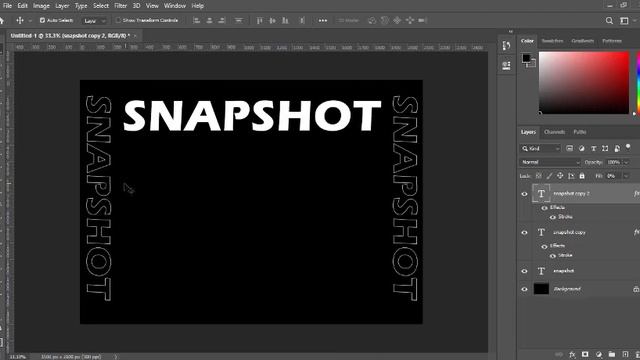Switch to the Paths tab
The image size is (640, 360).
click(580, 132)
